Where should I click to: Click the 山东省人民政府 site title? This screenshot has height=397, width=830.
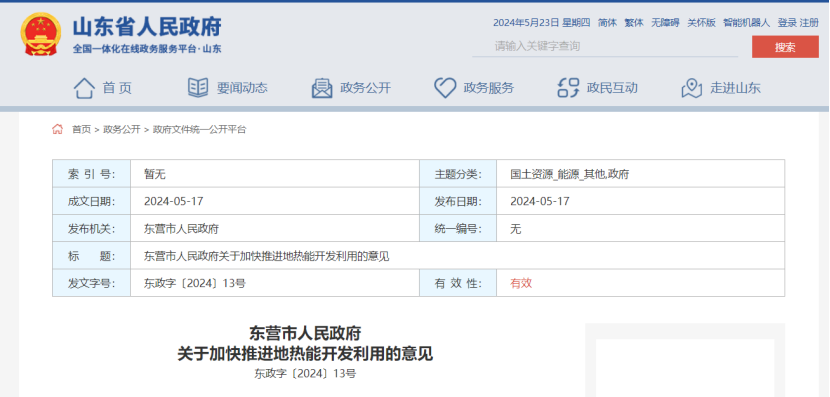pos(147,27)
